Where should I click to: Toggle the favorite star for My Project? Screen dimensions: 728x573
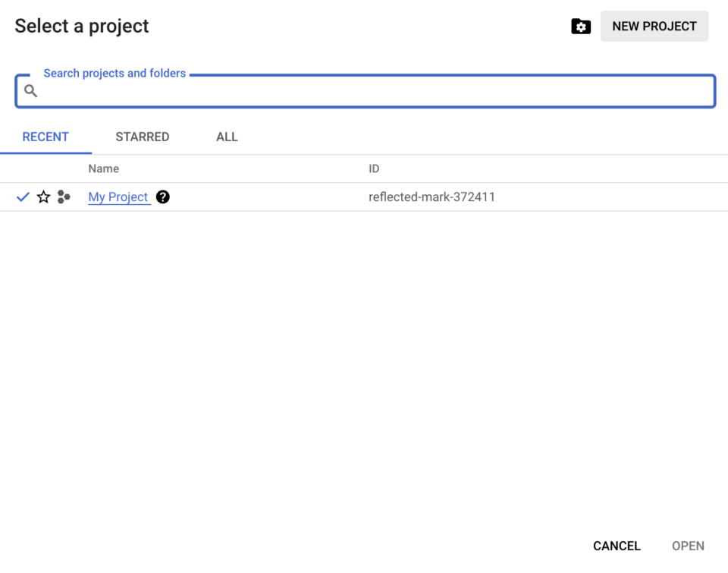pyautogui.click(x=42, y=197)
